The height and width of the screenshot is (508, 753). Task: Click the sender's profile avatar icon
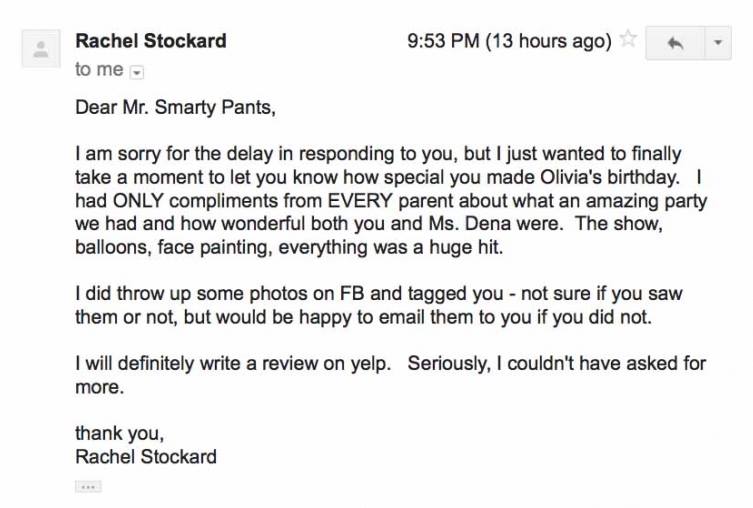coord(41,49)
